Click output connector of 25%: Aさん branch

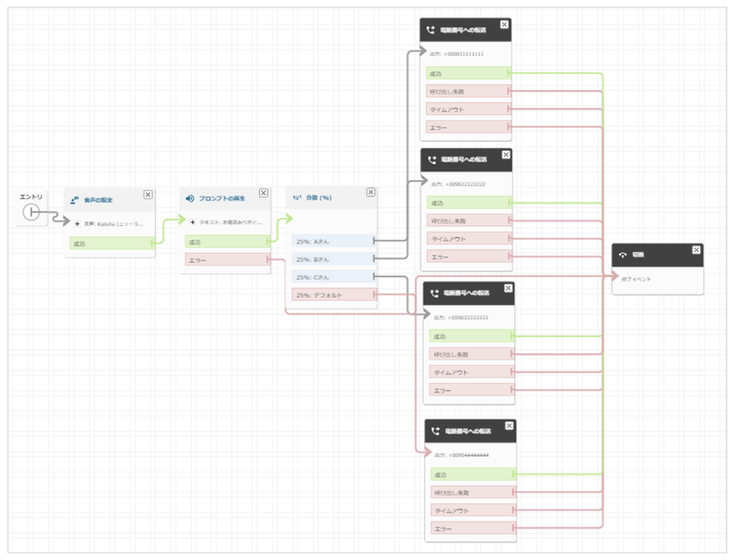point(374,241)
